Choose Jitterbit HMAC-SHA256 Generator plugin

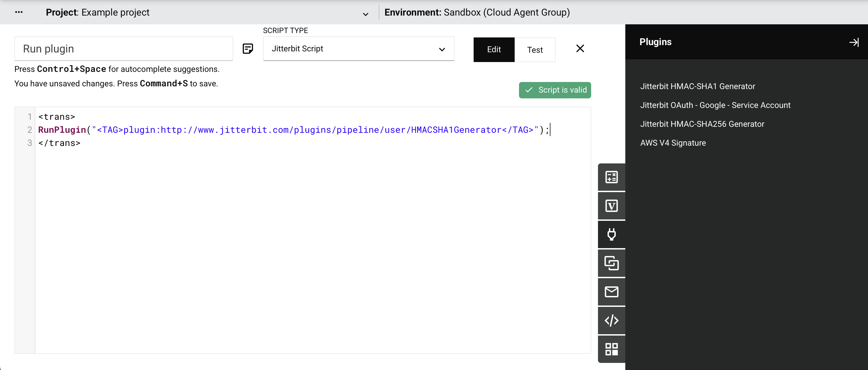click(x=702, y=124)
